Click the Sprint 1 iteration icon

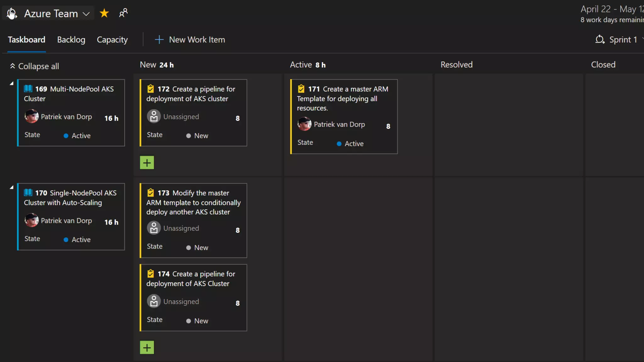(x=600, y=40)
